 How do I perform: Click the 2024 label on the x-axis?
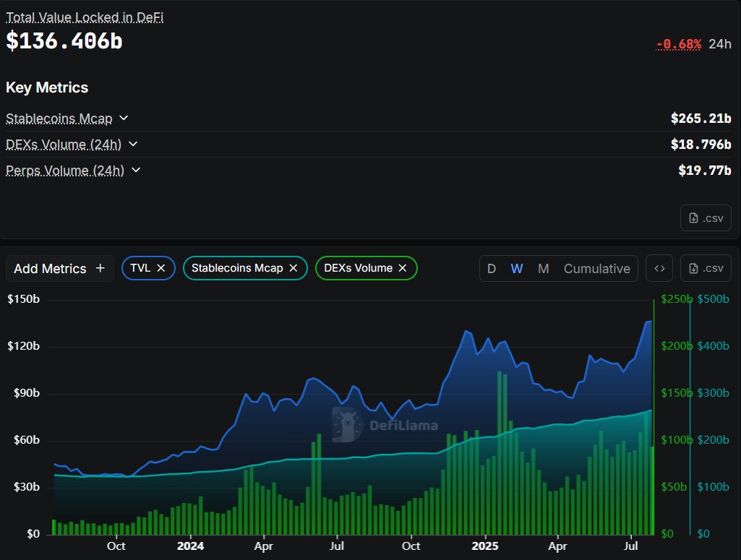coord(190,546)
